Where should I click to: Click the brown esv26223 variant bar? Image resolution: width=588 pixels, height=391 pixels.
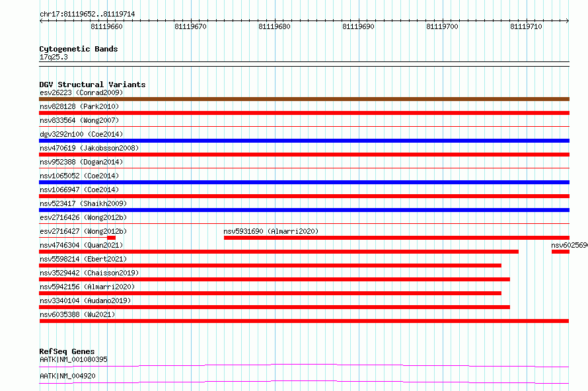pos(304,99)
